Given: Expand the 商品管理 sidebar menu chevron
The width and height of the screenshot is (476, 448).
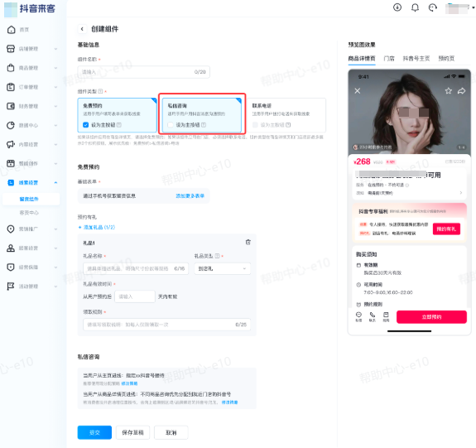Looking at the screenshot, I should [x=55, y=68].
